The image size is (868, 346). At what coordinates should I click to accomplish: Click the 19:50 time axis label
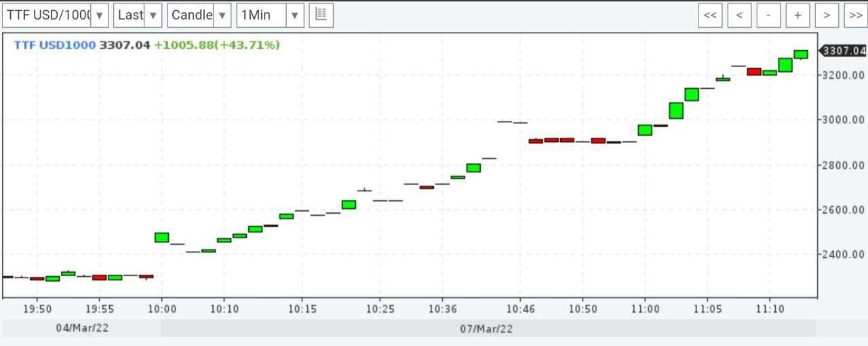click(x=37, y=309)
